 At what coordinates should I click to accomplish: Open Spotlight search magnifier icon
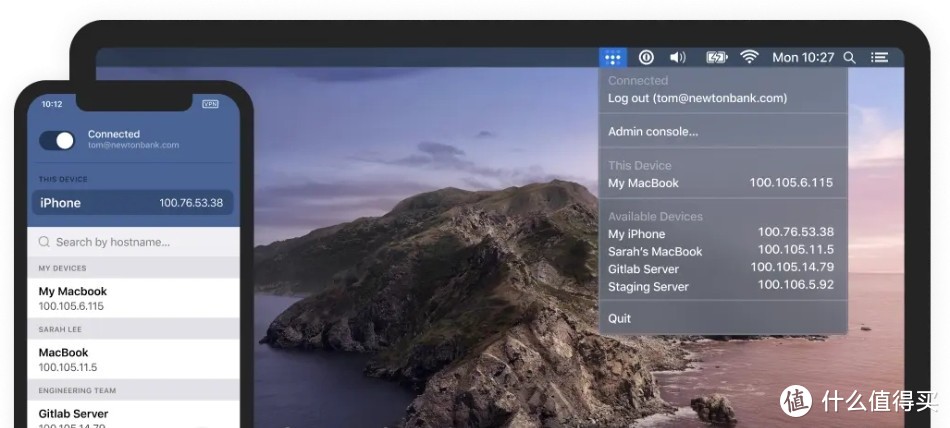click(849, 58)
